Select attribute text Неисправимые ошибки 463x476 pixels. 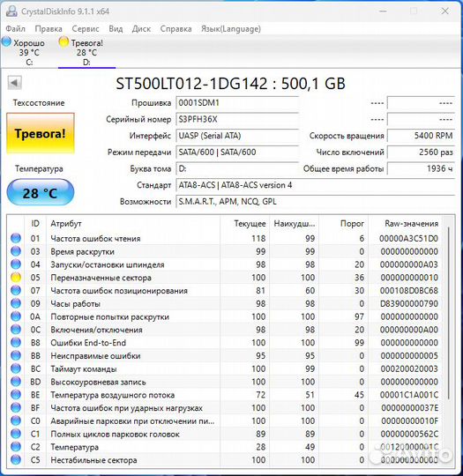(x=95, y=356)
